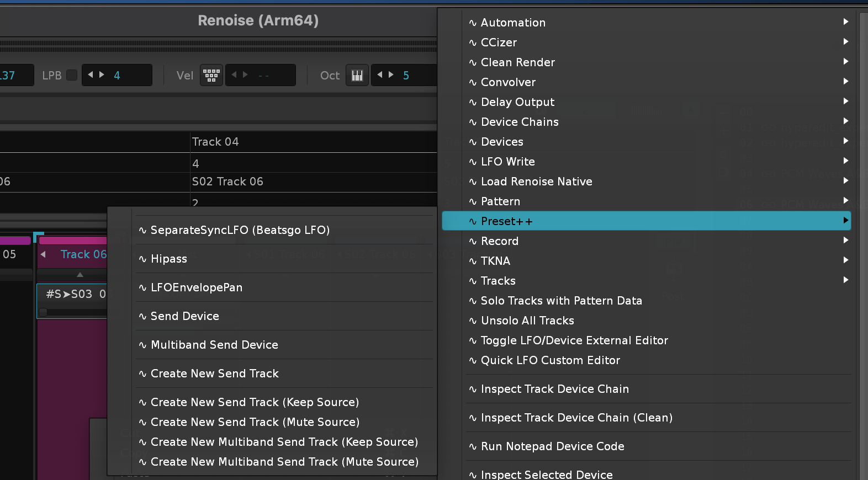Viewport: 868px width, 480px height.
Task: Select Hipass preset from submenu
Action: coord(169,259)
